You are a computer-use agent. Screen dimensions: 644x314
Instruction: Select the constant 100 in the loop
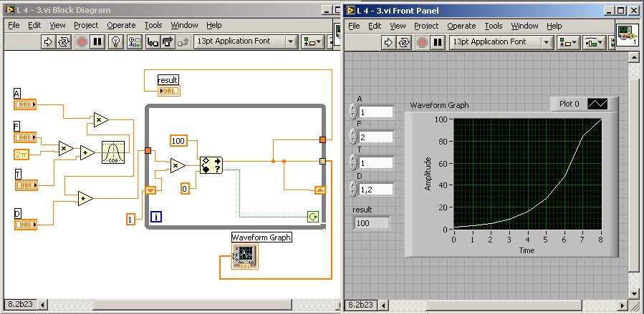pos(178,141)
